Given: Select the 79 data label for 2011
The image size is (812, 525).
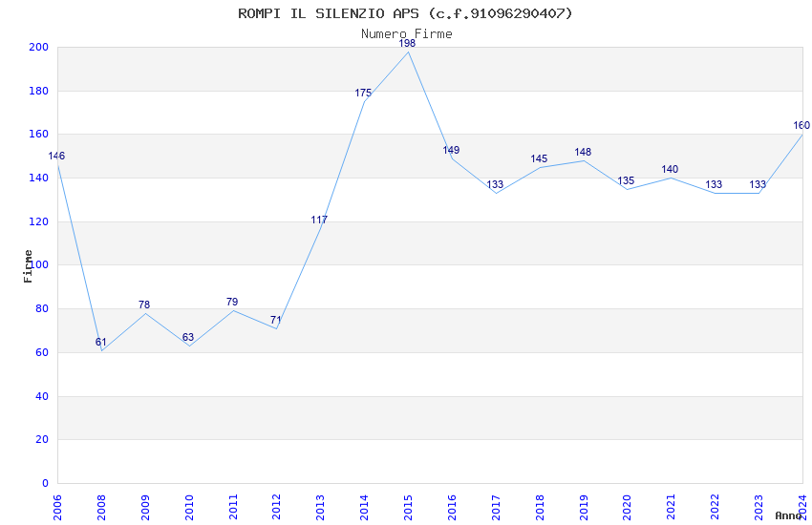Looking at the screenshot, I should click(x=232, y=302).
